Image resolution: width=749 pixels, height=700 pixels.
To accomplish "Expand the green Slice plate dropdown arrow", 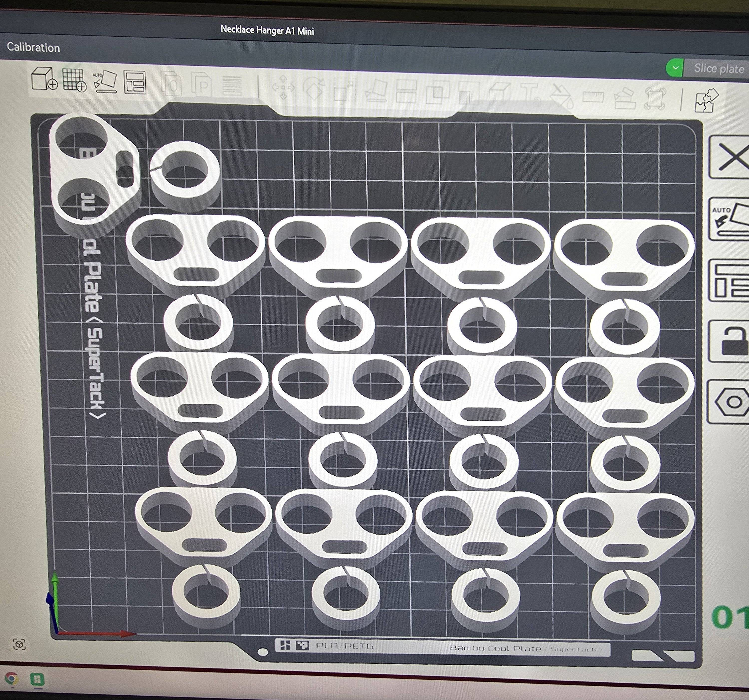I will (675, 68).
